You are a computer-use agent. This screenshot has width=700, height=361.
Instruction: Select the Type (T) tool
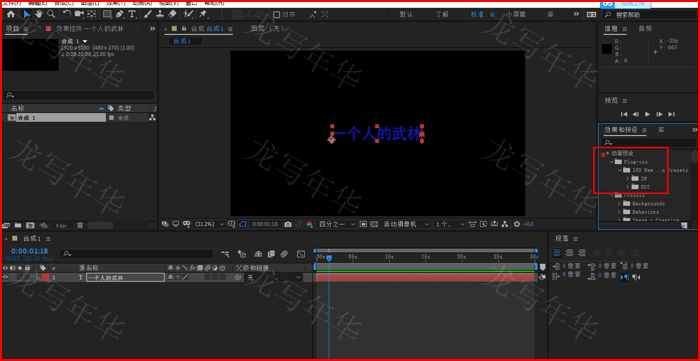click(x=132, y=14)
